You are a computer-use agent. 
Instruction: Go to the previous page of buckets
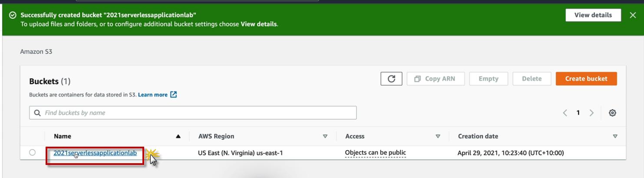pos(565,113)
